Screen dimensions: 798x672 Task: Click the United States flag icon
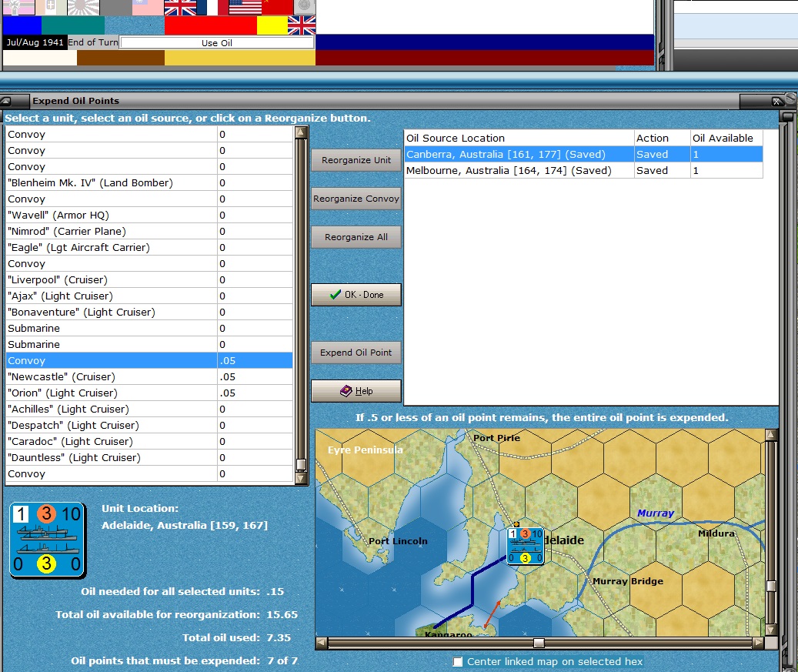pyautogui.click(x=245, y=8)
